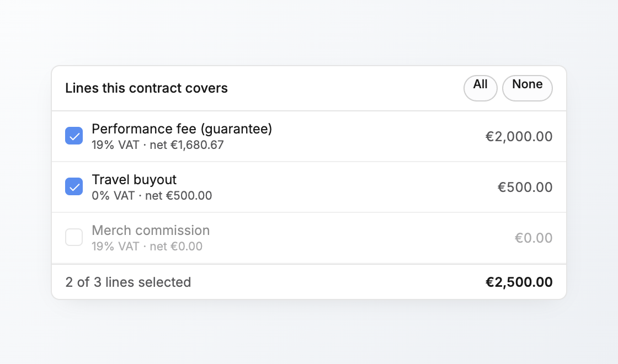This screenshot has height=364, width=618.
Task: Click the €0.00 gross amount at row's right
Action: tap(534, 238)
